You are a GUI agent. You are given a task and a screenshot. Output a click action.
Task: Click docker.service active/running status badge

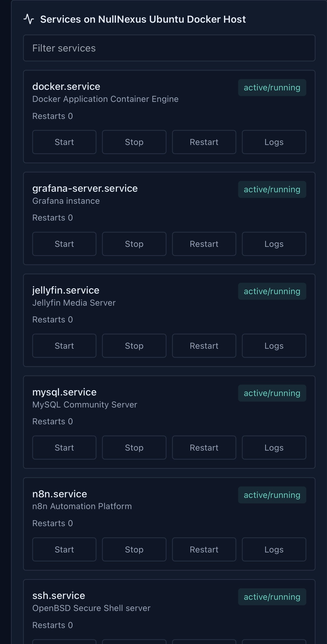coord(272,88)
